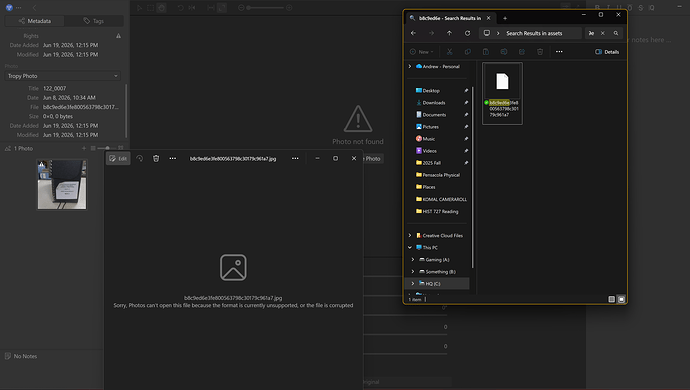Screen dimensions: 690x390
Task: Add a new File Explorer tab
Action: point(505,18)
